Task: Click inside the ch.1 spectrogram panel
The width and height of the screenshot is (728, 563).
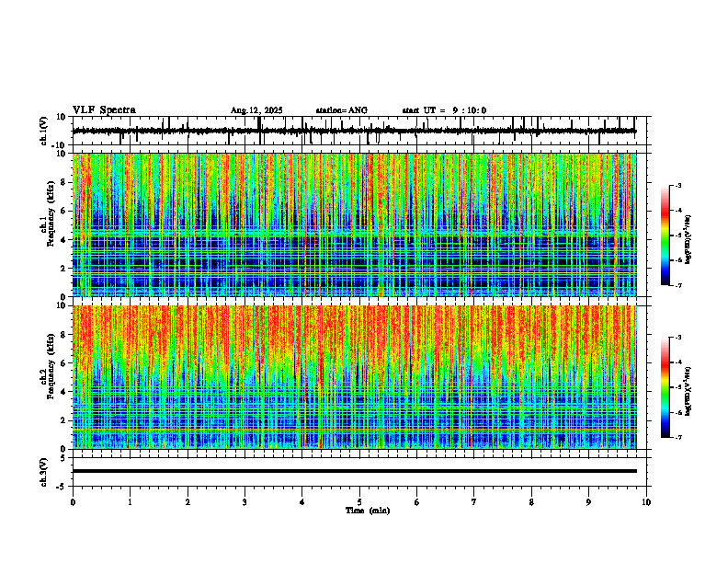Action: [354, 224]
